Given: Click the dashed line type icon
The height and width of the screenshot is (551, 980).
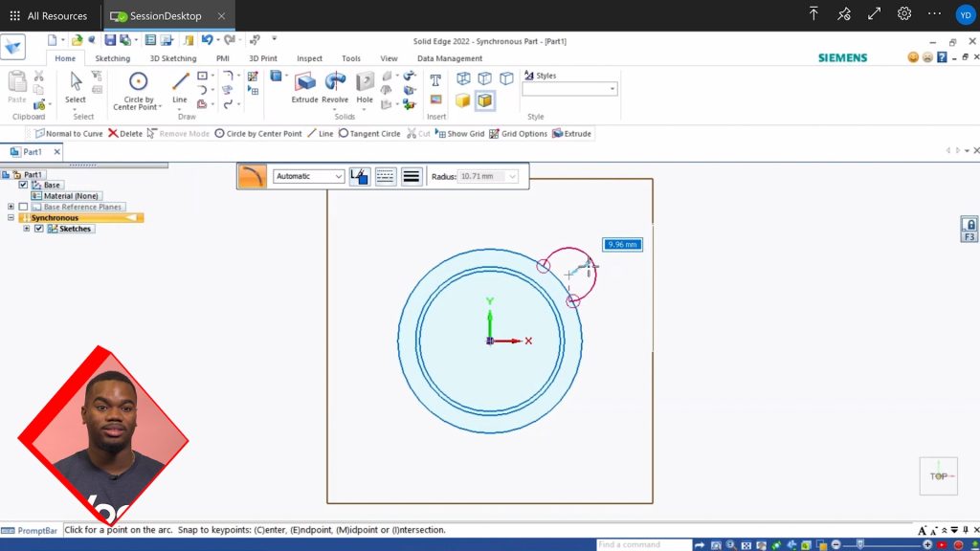Looking at the screenshot, I should click(386, 177).
